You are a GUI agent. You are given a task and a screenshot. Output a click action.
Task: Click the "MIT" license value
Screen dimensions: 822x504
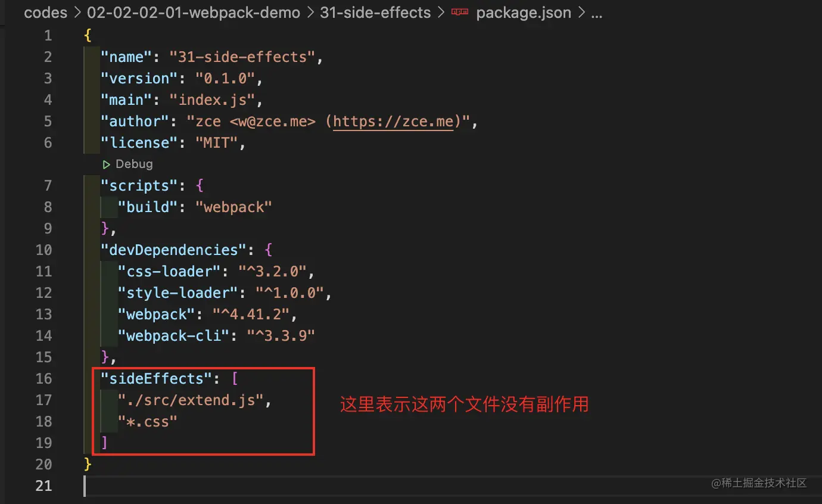[216, 143]
